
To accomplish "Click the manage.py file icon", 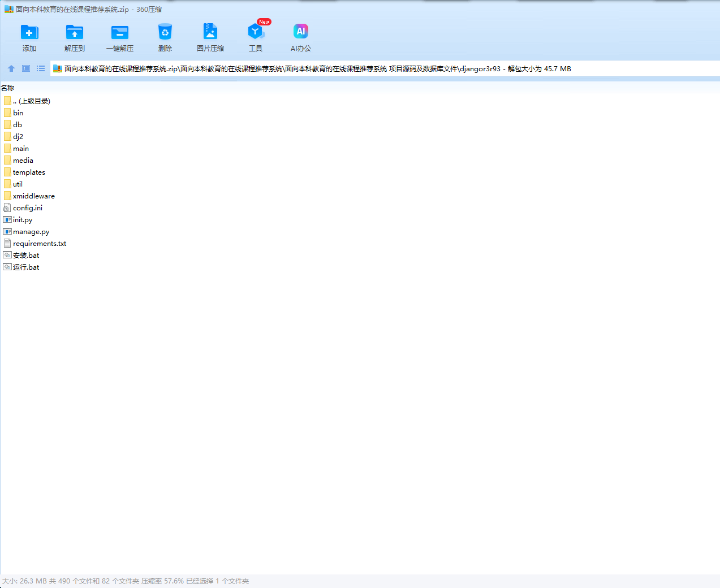I will 7,231.
